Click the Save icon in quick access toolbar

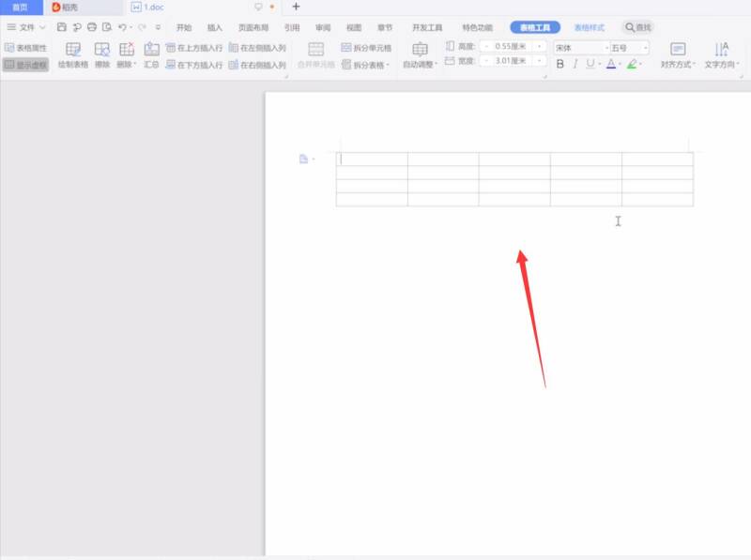tap(61, 27)
